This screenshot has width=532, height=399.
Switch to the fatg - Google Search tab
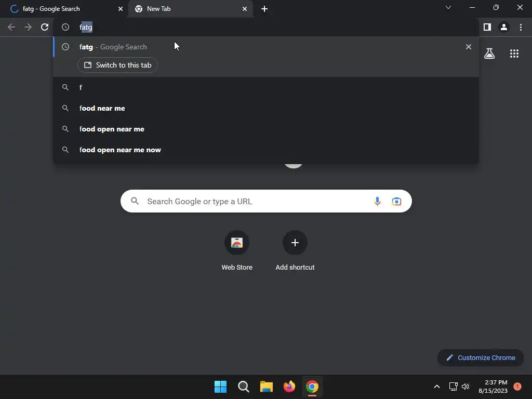pyautogui.click(x=64, y=9)
